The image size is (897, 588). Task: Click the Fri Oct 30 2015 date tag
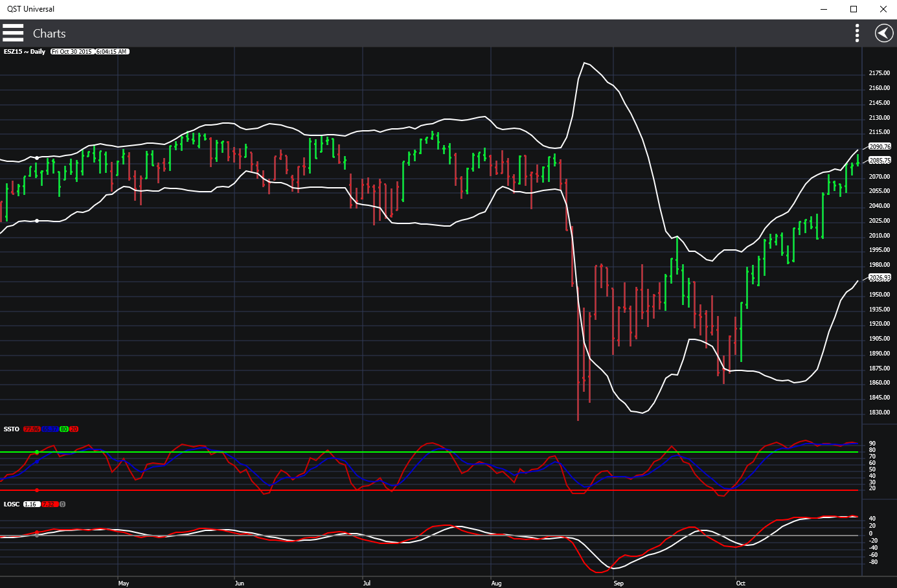tap(72, 52)
